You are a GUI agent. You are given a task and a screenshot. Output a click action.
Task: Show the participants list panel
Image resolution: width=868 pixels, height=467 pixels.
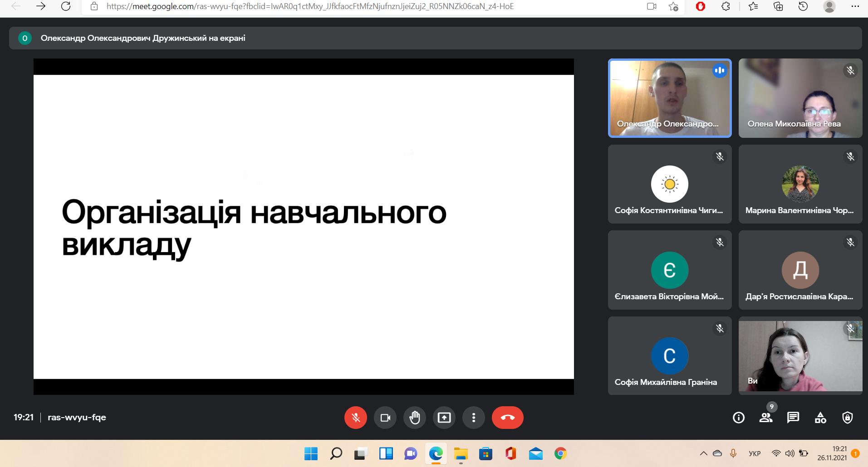(766, 418)
